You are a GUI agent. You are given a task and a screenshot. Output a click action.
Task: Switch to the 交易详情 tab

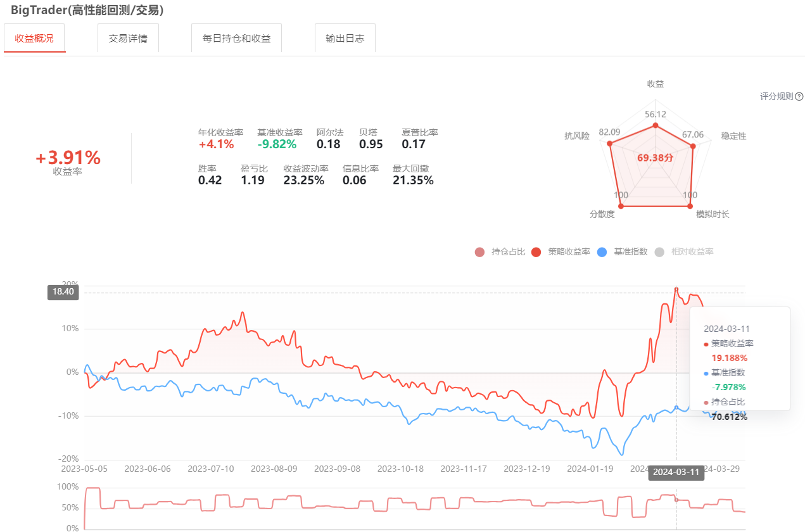pos(128,38)
